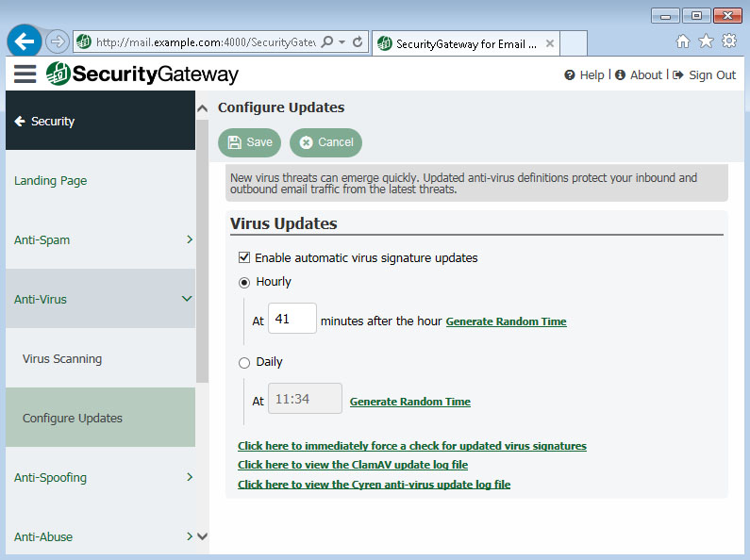View the Cyren anti-virus update log file
Screen dimensions: 750x560
pyautogui.click(x=374, y=485)
